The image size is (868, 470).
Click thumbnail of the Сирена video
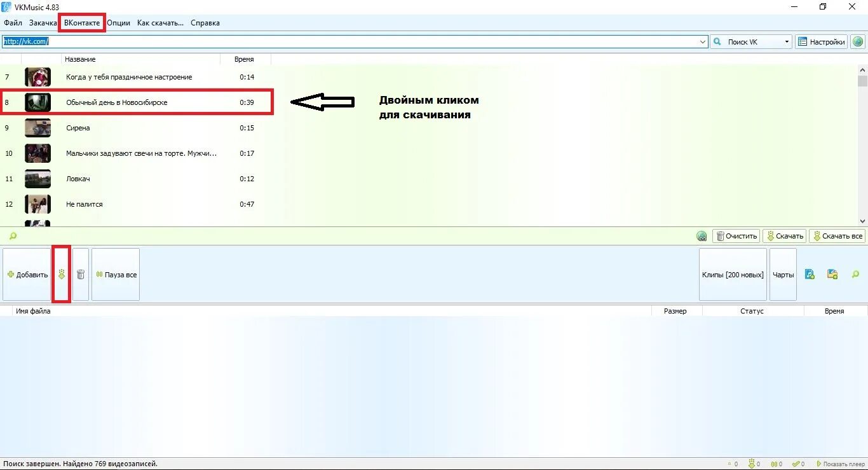(x=37, y=128)
